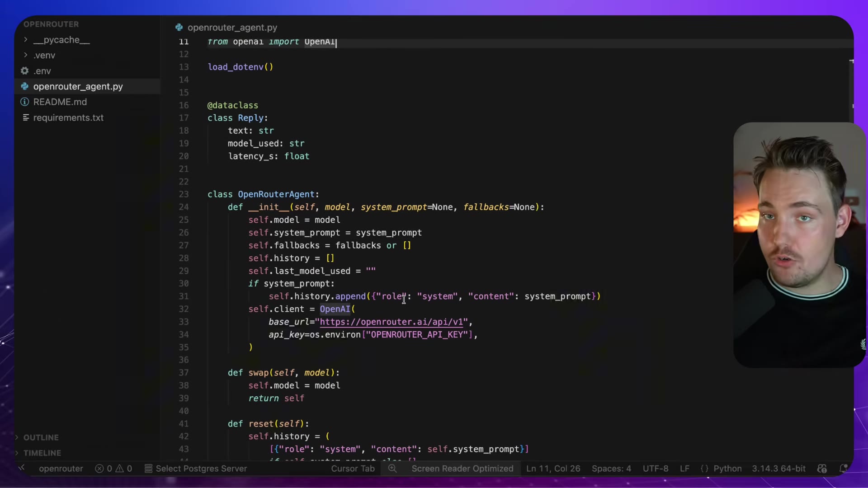Open the README.md file

tap(60, 102)
